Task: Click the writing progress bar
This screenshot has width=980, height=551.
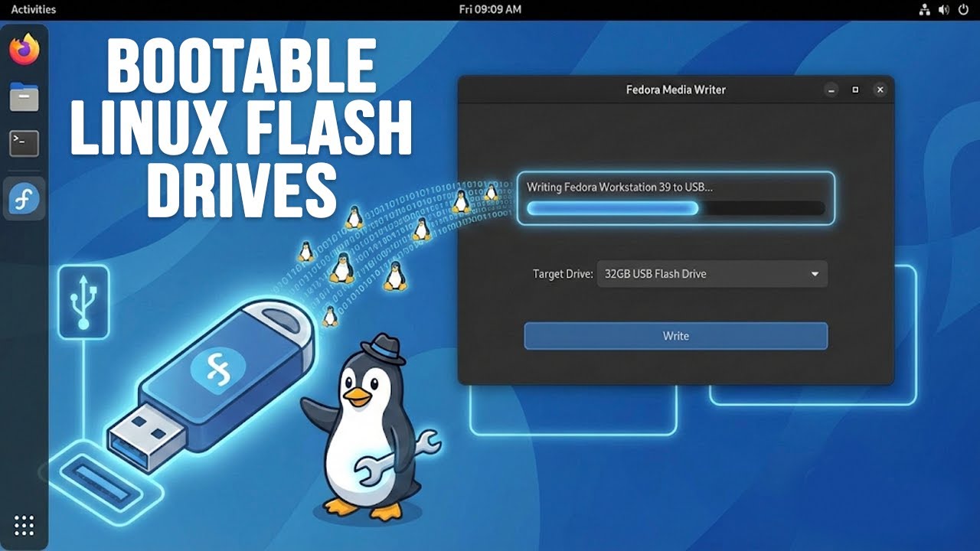Action: pyautogui.click(x=676, y=208)
